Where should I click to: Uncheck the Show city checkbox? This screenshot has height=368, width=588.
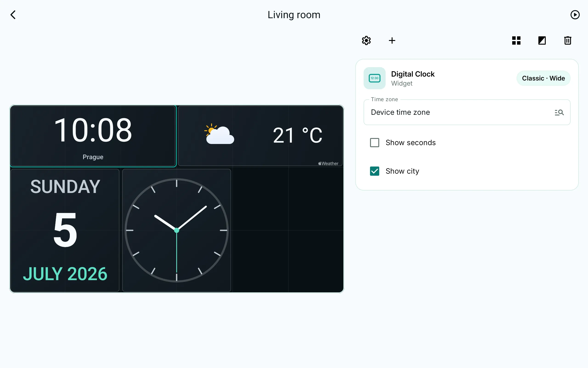point(374,171)
